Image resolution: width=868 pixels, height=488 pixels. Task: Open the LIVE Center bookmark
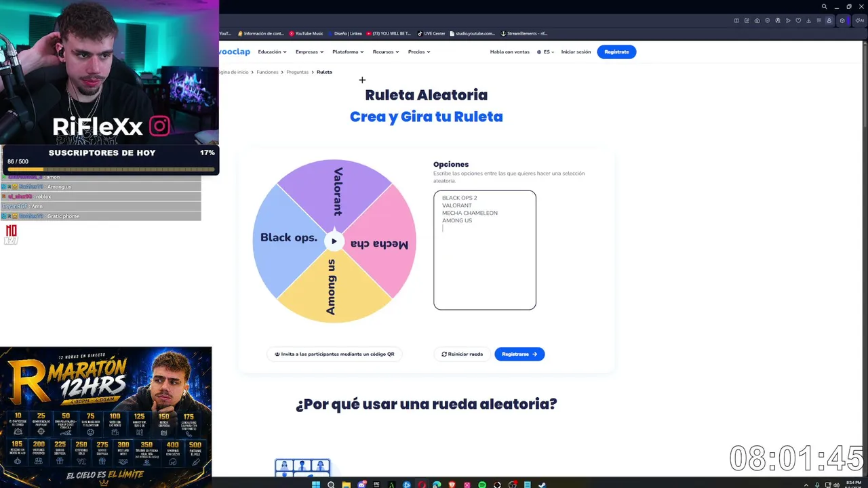(x=431, y=33)
